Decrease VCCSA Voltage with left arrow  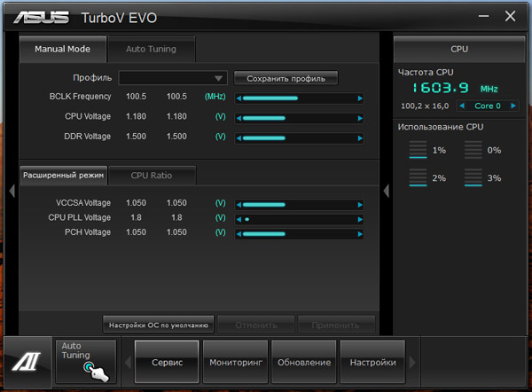point(239,205)
